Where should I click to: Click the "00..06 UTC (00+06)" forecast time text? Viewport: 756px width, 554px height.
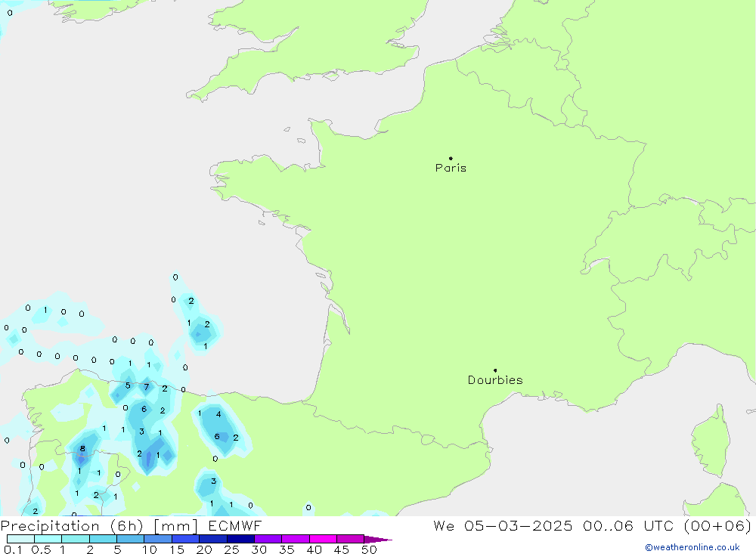[x=667, y=526]
